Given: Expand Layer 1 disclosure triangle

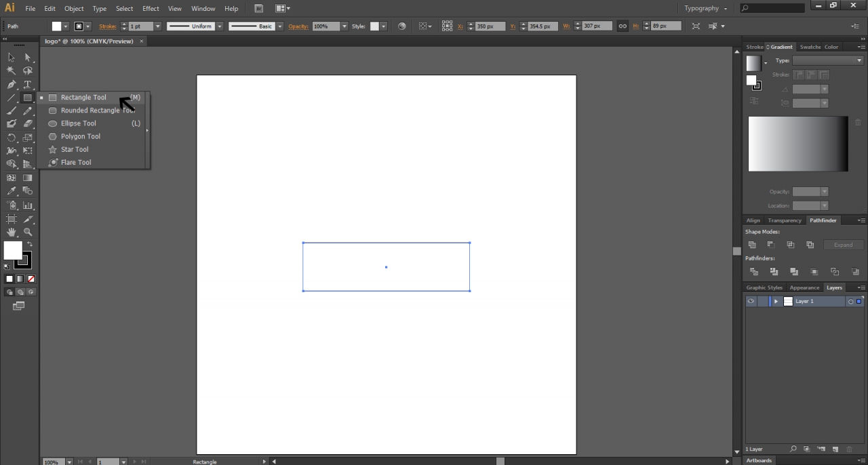Looking at the screenshot, I should pyautogui.click(x=776, y=301).
